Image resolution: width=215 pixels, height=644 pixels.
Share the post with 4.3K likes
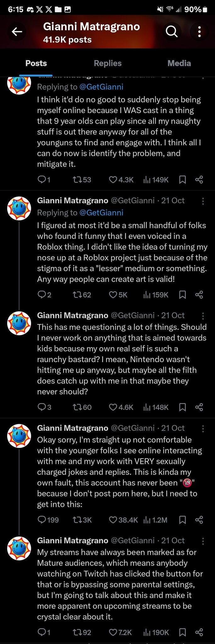tap(199, 180)
